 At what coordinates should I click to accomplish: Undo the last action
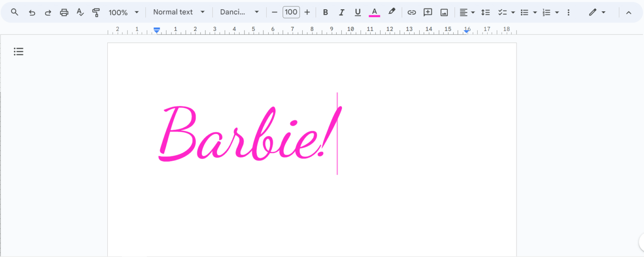32,12
